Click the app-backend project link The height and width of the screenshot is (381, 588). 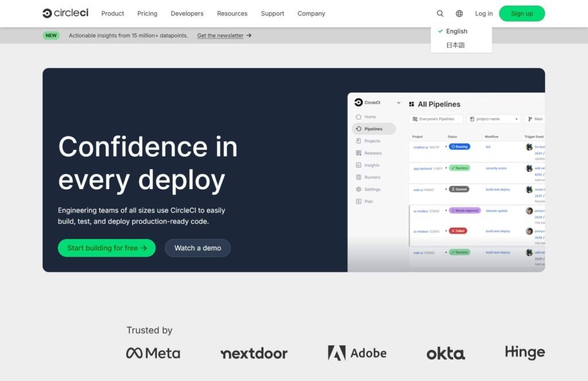click(x=423, y=168)
